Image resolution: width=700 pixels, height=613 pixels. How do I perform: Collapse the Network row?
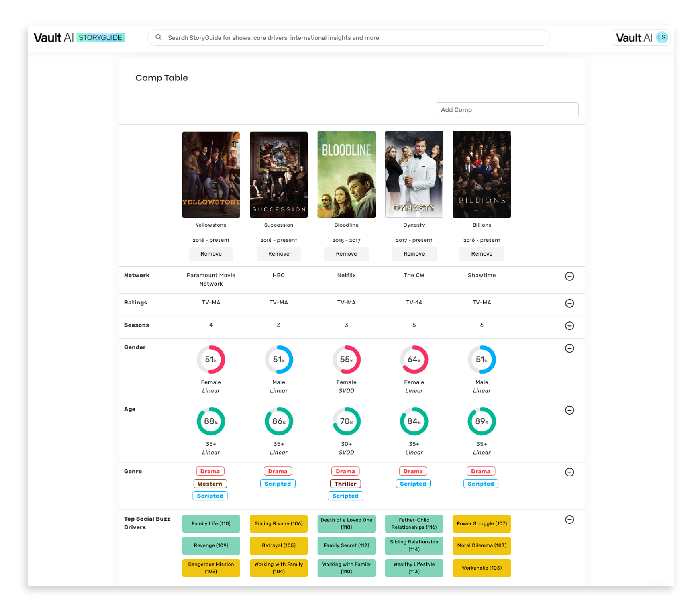click(x=569, y=276)
